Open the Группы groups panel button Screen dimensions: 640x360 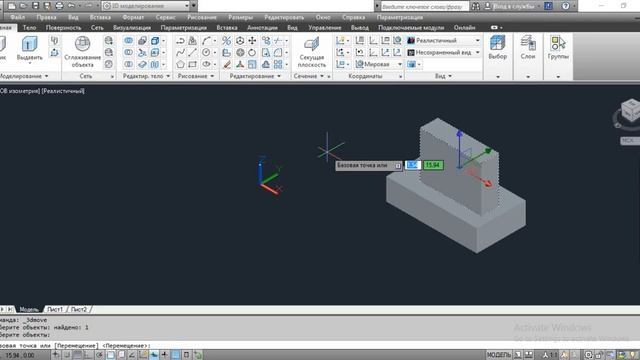558,48
